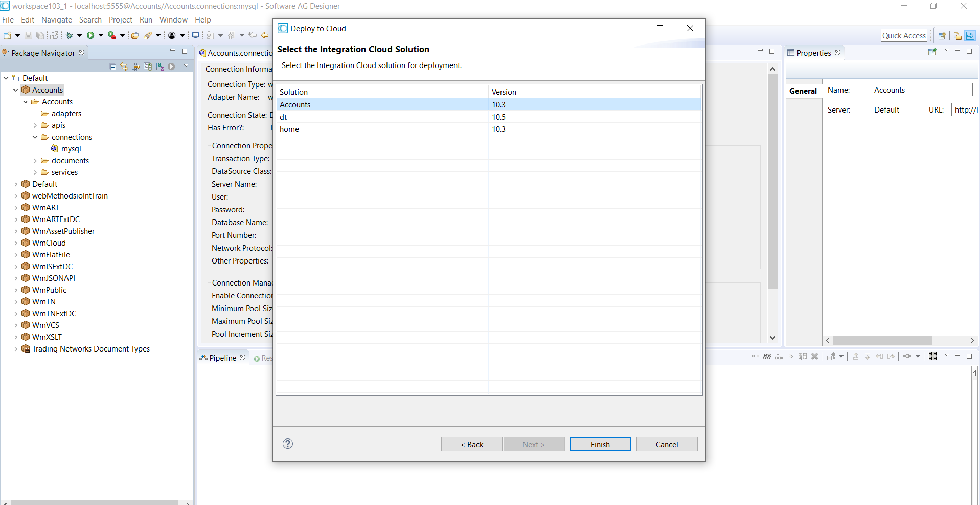Click the expand-collapse grid icon in Pipeline toolbar
This screenshot has height=505, width=980.
933,356
